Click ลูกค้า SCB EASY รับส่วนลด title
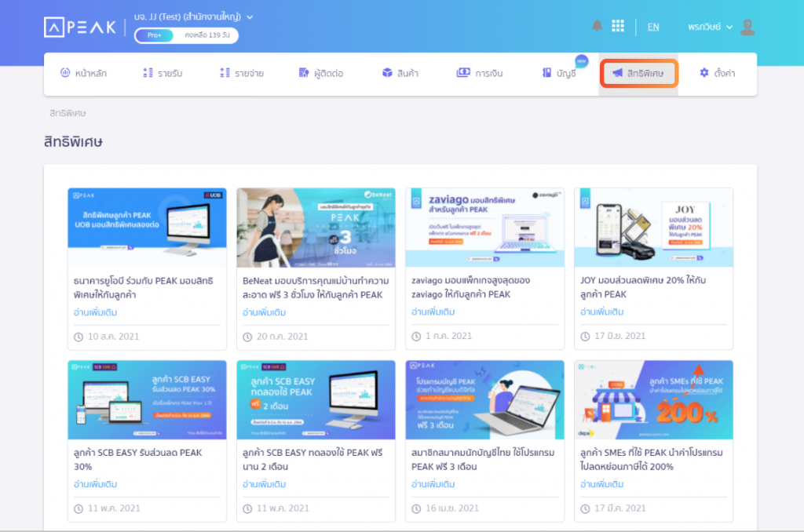 click(137, 459)
